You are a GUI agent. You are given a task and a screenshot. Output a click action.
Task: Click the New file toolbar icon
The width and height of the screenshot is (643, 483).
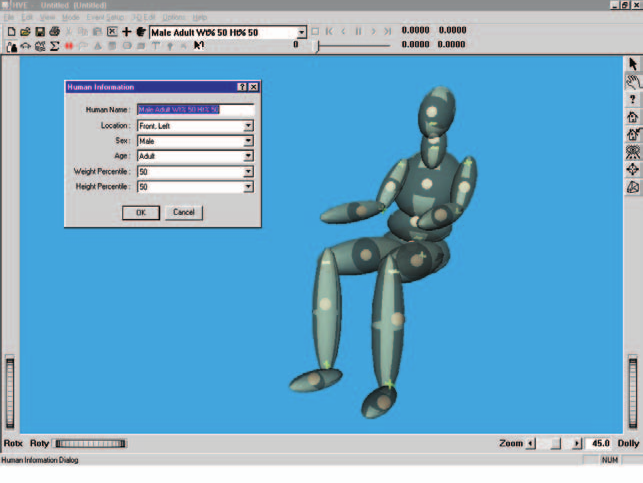(x=11, y=32)
